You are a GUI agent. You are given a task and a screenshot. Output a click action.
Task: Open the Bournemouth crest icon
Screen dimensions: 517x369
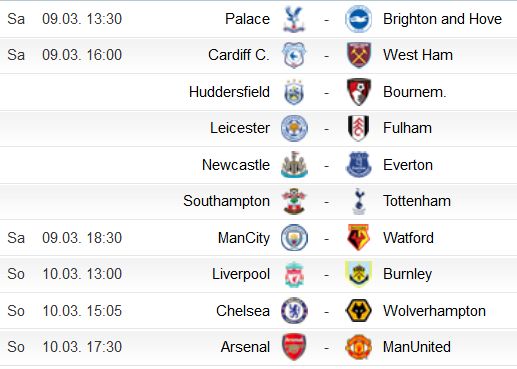click(358, 92)
